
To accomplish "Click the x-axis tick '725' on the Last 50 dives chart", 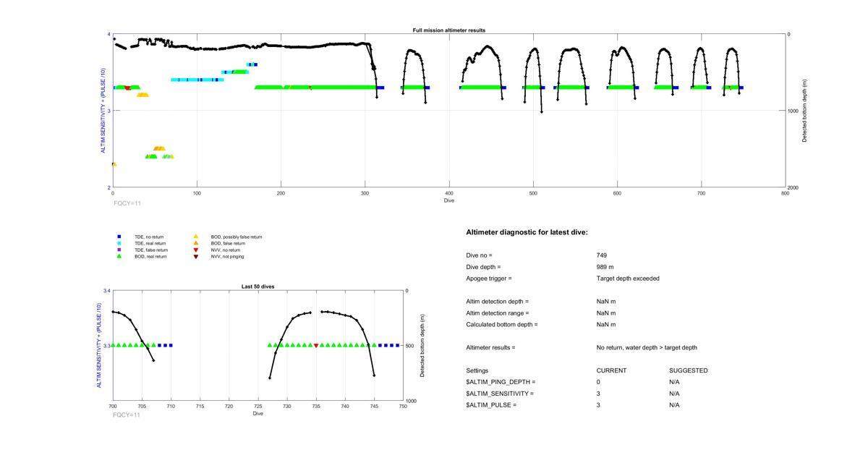I will [x=258, y=406].
